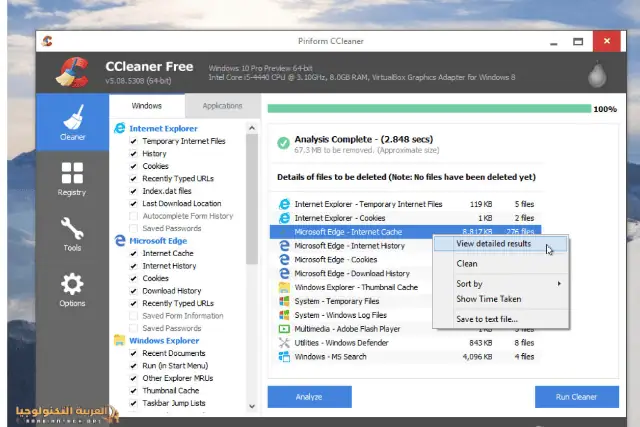Enable Edge Saved Passwords checkbox
640x427 pixels.
point(133,328)
